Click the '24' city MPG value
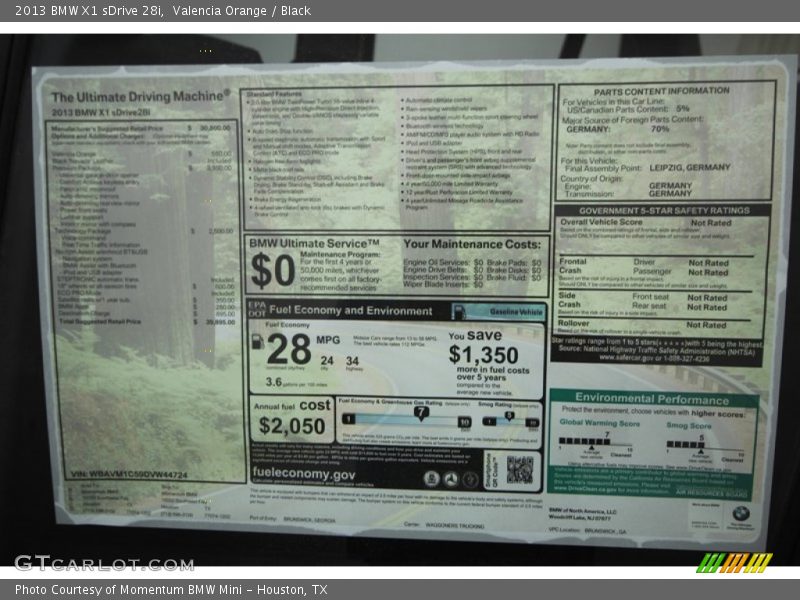This screenshot has width=800, height=600. point(327,360)
